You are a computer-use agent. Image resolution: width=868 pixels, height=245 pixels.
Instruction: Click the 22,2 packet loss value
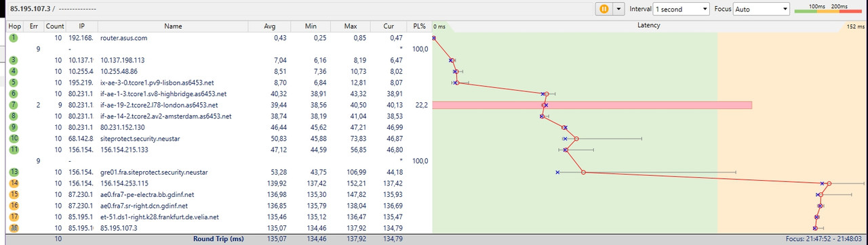[420, 105]
